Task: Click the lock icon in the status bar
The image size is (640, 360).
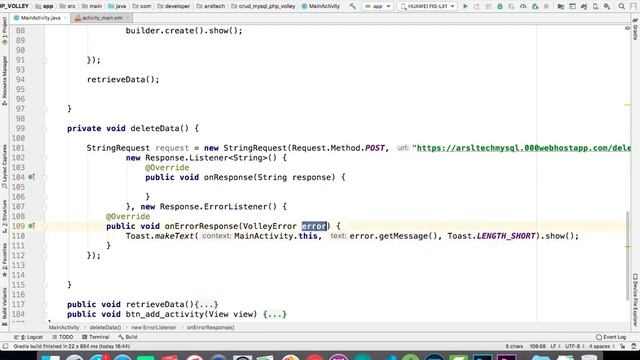Action: [622, 346]
